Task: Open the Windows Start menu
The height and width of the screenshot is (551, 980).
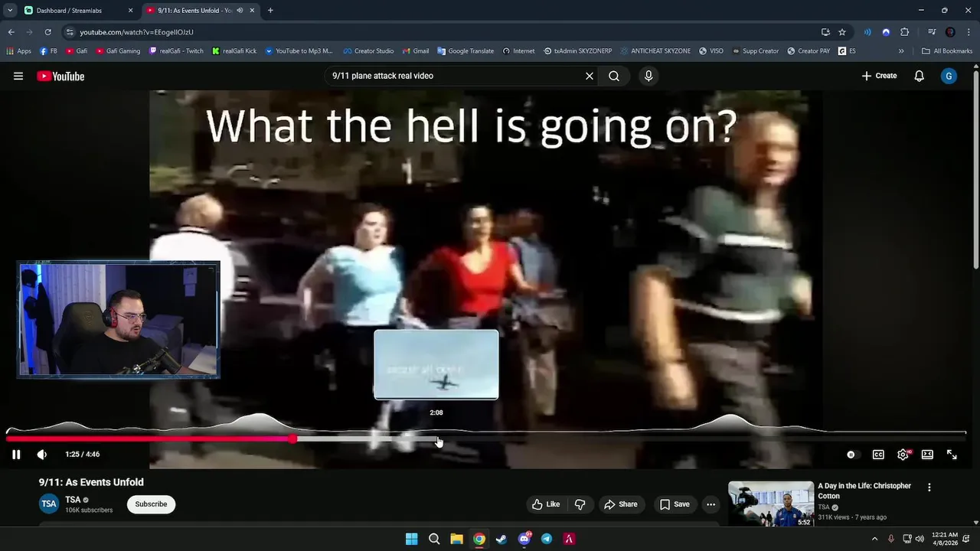Action: pos(411,539)
